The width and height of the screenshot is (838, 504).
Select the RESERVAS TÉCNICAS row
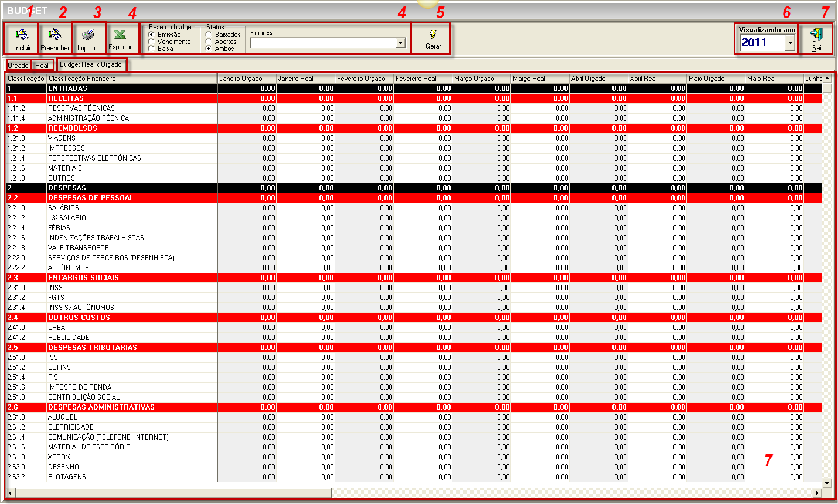[x=414, y=108]
